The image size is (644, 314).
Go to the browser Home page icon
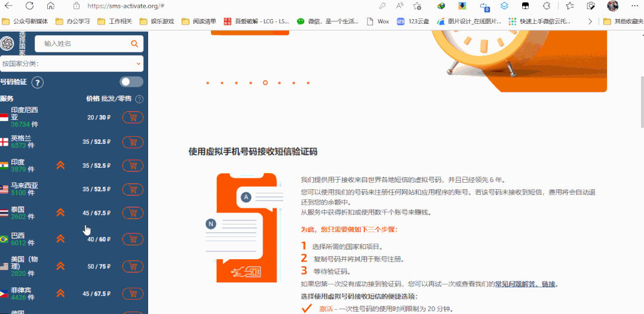click(51, 6)
